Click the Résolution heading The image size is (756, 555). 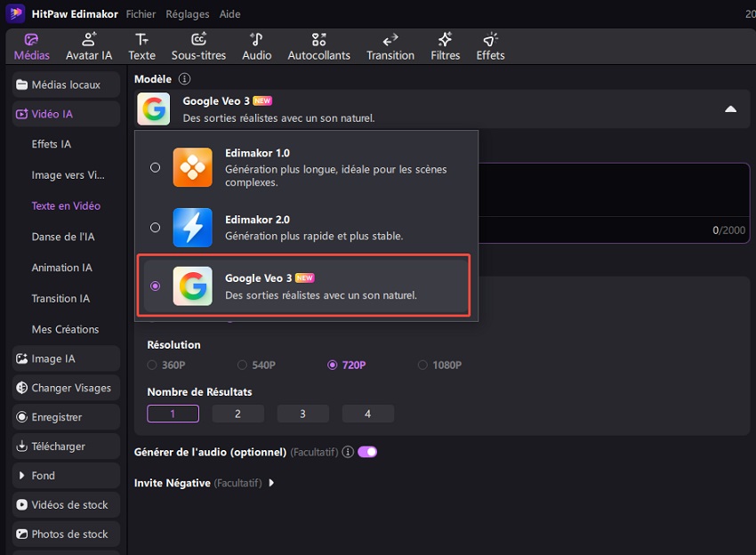tap(173, 345)
